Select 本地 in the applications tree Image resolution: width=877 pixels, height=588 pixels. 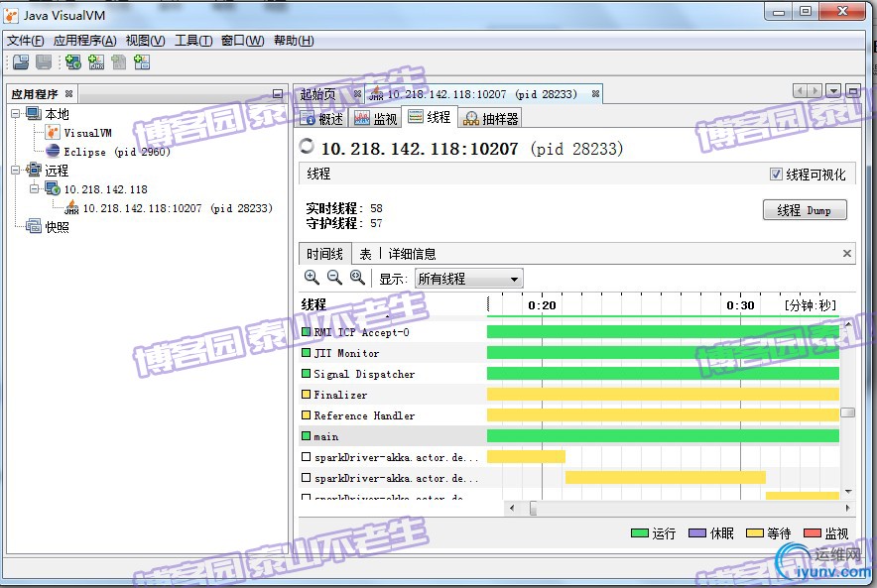[x=57, y=115]
